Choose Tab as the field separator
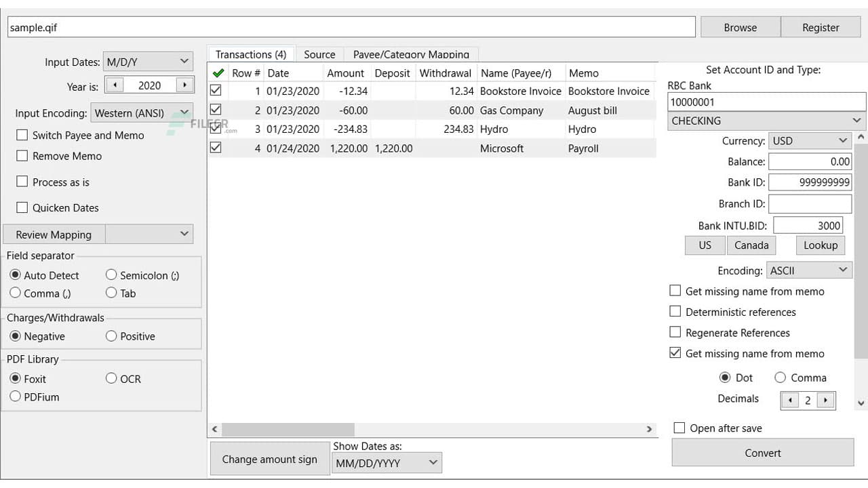Image resolution: width=868 pixels, height=488 pixels. coord(111,293)
